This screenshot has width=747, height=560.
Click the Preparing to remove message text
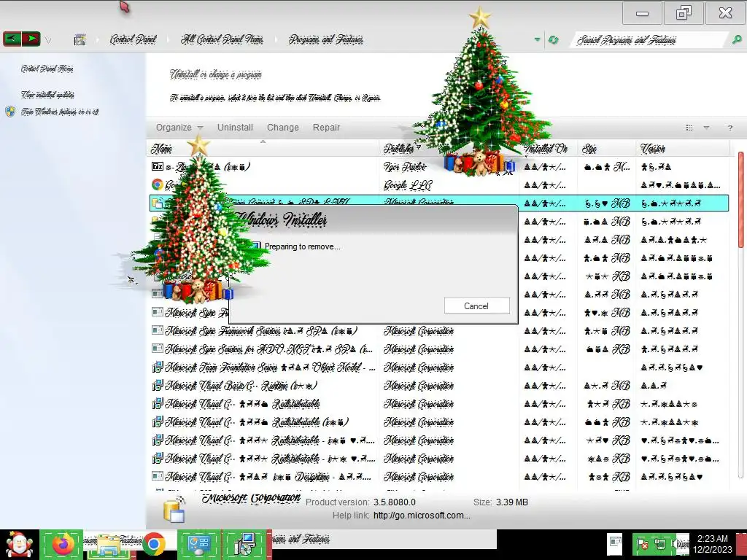point(303,246)
